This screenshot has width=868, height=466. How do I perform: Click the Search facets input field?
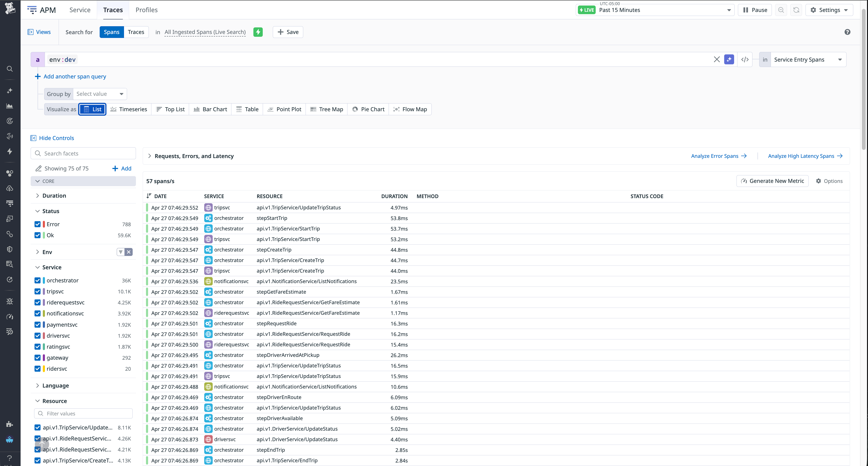click(x=83, y=153)
